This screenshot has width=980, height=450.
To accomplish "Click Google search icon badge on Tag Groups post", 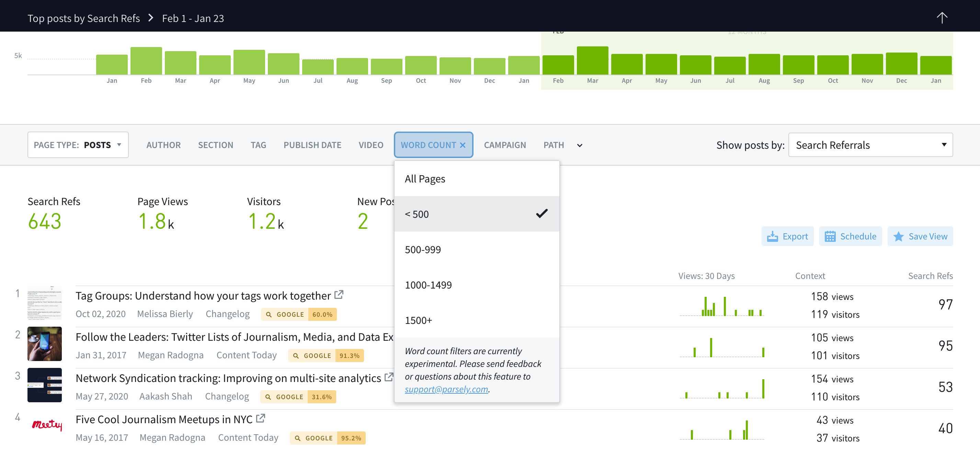I will click(269, 314).
